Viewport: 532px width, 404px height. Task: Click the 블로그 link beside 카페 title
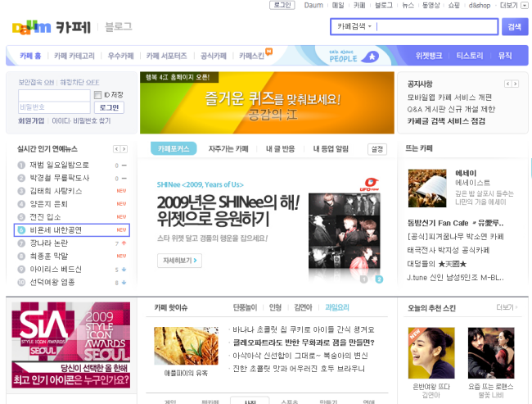tap(119, 27)
